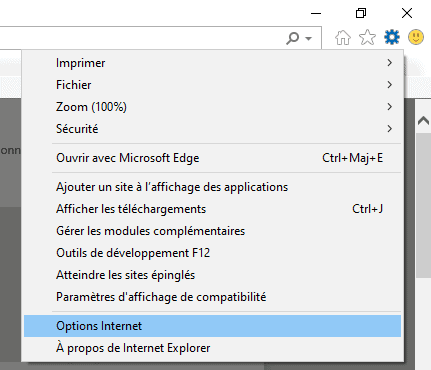The image size is (431, 370).
Task: Expand the Sécurité submenu arrow
Action: pos(389,129)
